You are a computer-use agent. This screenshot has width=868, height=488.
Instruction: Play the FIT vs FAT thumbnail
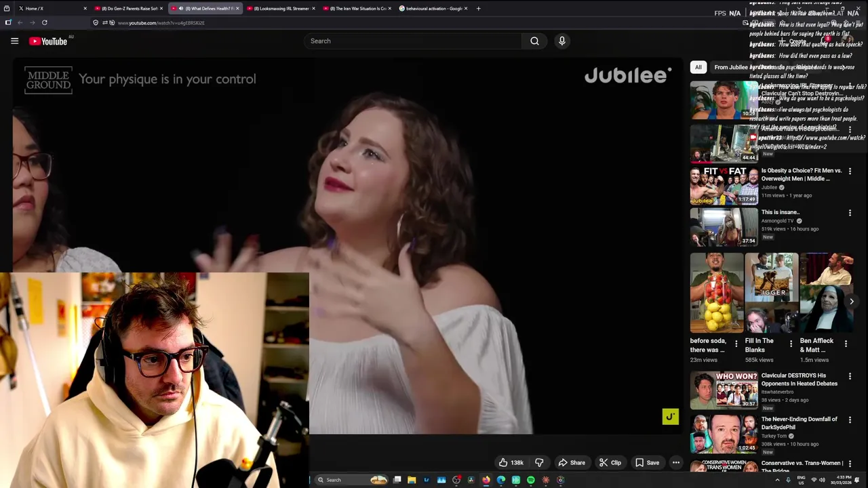point(724,186)
